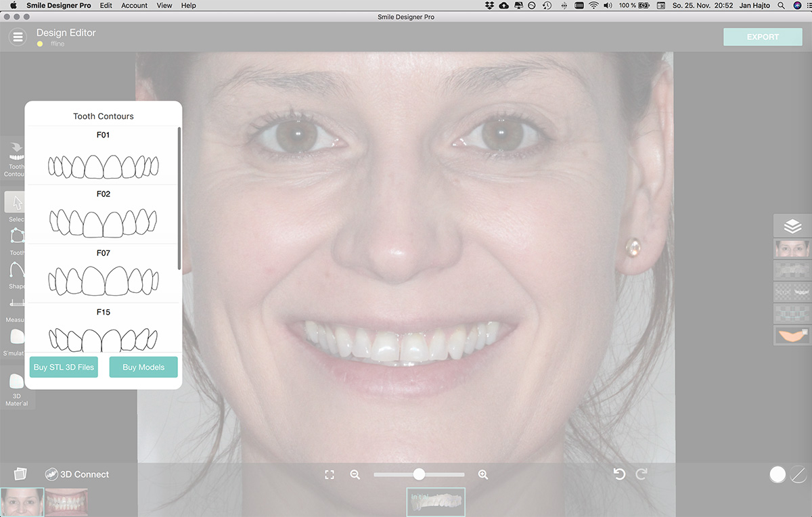Select the Tooth Contours tool
Image resolution: width=812 pixels, height=517 pixels.
(x=15, y=158)
